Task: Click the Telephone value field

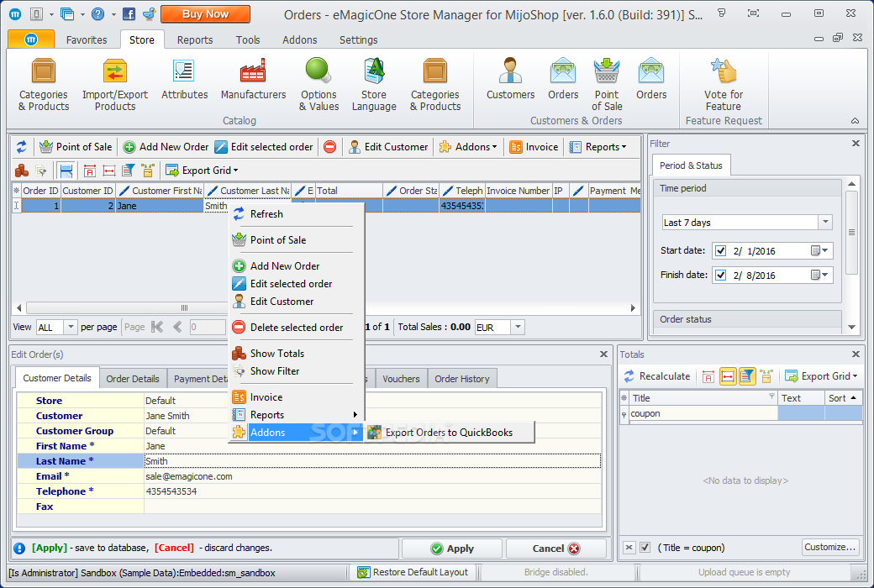Action: (372, 491)
